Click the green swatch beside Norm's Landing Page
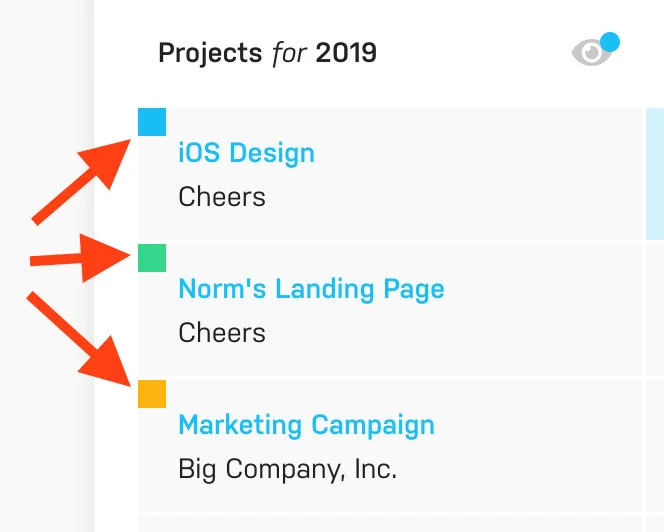Viewport: 664px width, 532px height. click(152, 258)
